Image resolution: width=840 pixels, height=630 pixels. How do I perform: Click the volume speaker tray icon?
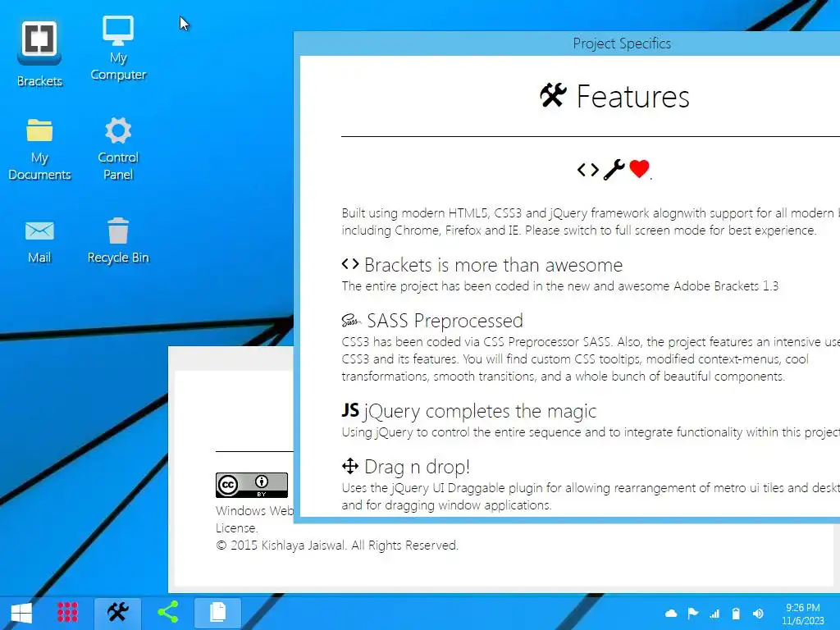click(758, 614)
